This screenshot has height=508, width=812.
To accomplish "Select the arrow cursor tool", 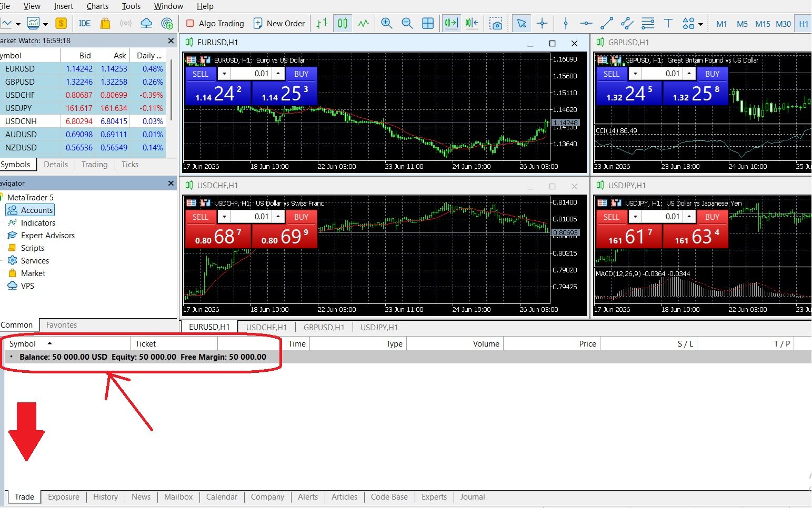I will coord(522,23).
